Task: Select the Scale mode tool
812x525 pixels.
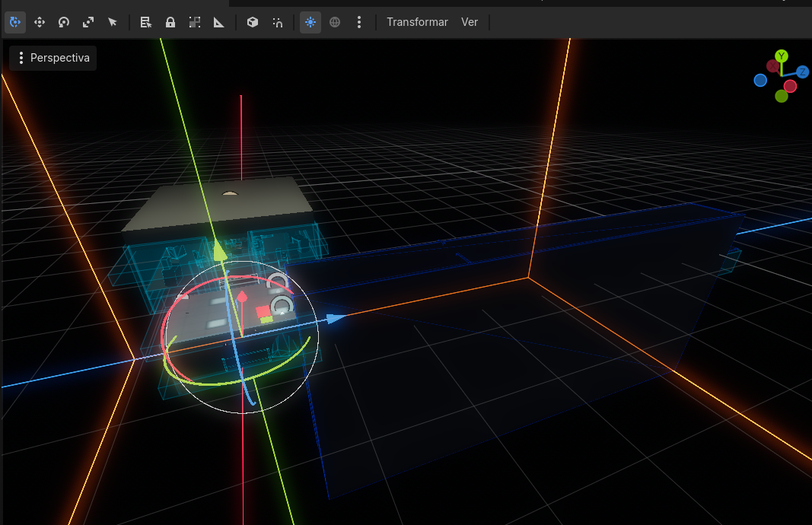Action: point(88,22)
